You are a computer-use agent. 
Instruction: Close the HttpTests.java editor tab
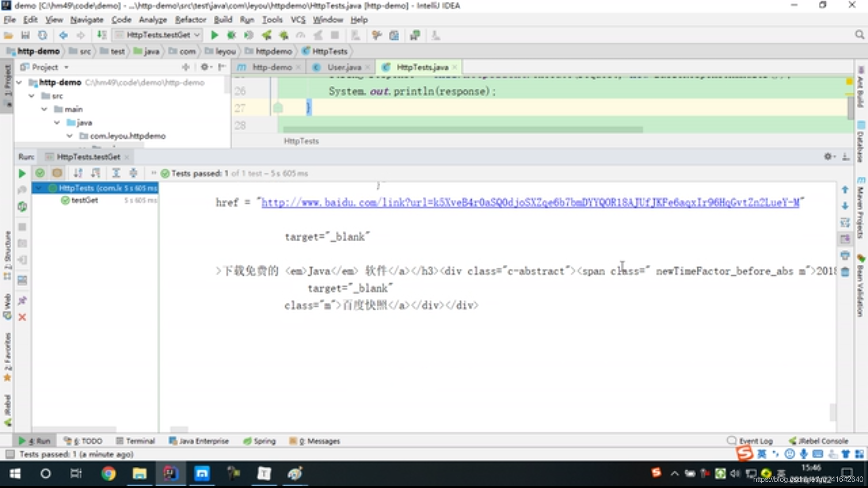click(455, 67)
